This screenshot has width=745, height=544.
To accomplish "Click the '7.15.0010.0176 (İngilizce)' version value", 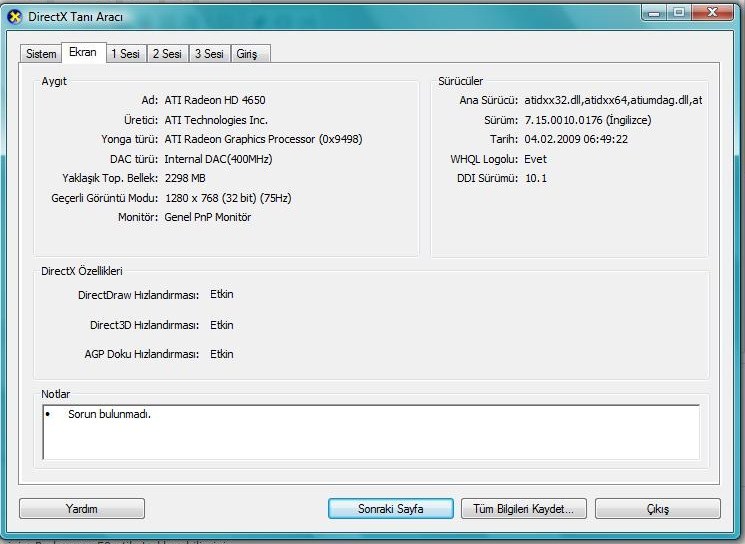I will [588, 120].
